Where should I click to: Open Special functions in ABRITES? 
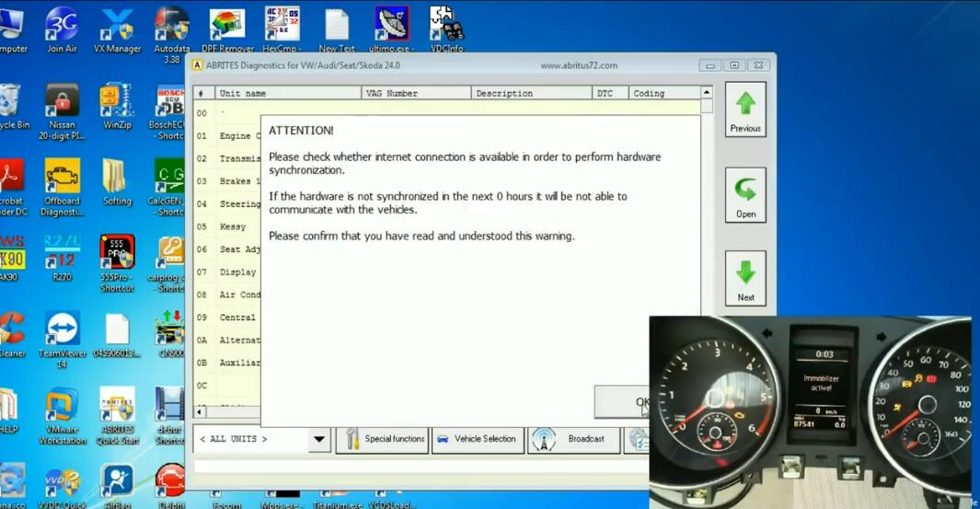point(382,439)
